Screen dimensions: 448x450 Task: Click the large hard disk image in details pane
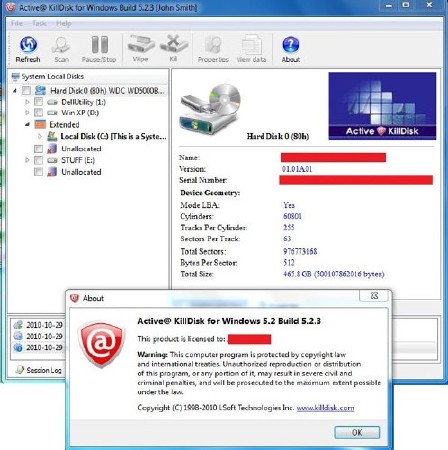click(x=210, y=109)
